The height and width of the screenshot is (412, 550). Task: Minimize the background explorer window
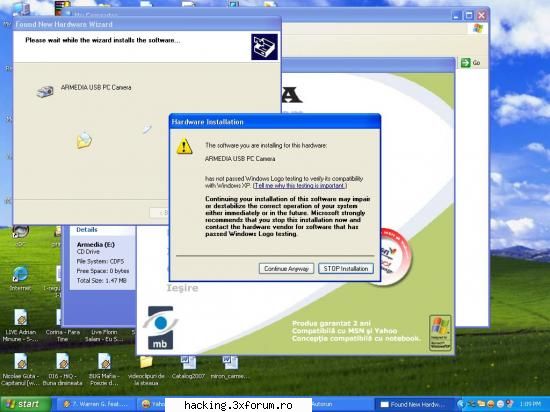tap(457, 15)
